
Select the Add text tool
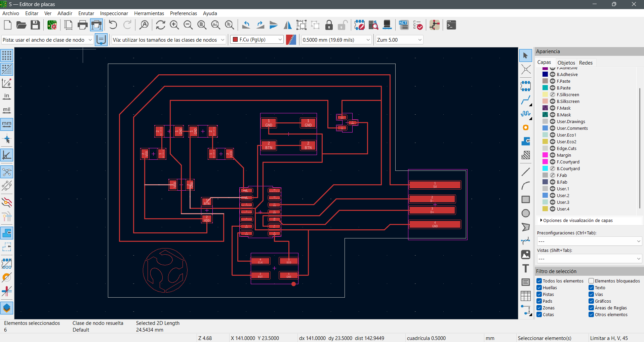526,268
